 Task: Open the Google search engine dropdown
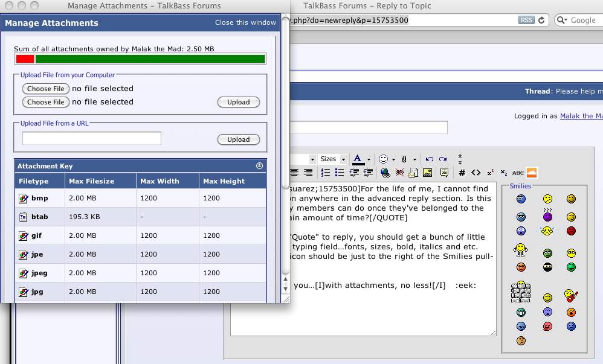[562, 20]
